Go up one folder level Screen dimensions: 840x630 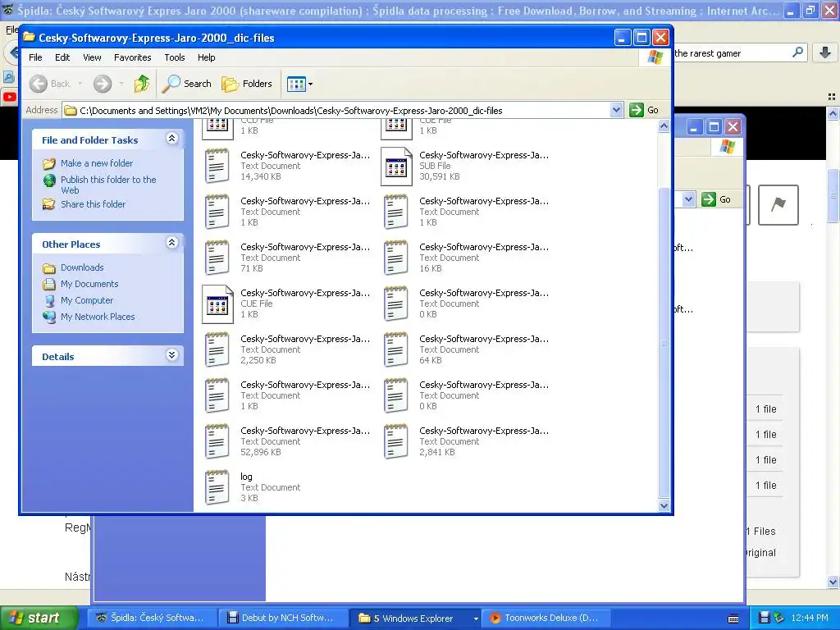[142, 84]
